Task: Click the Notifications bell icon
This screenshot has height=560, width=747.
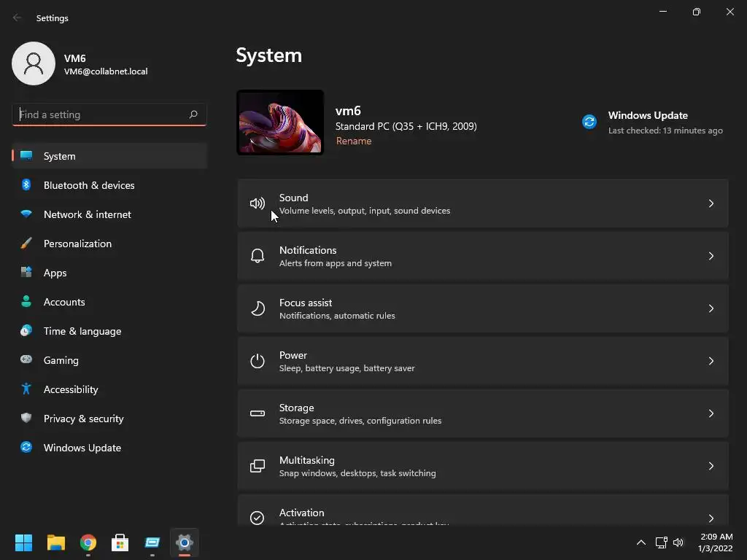Action: click(x=258, y=256)
